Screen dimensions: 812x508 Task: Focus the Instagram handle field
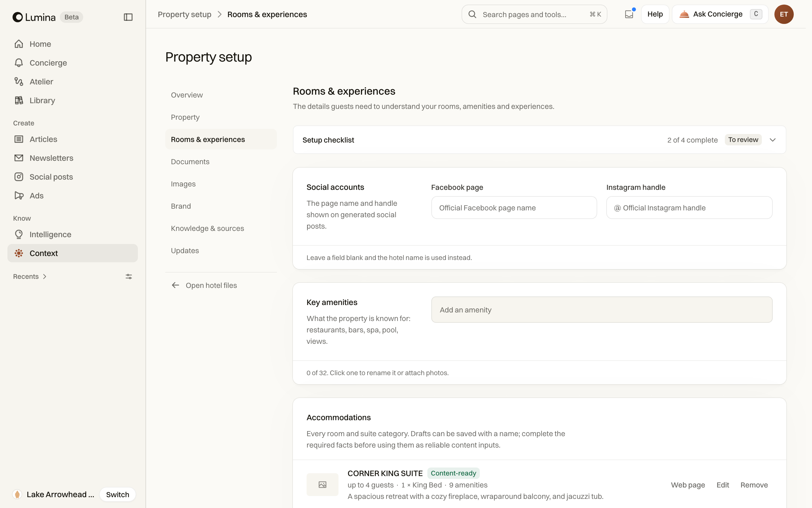[x=689, y=208]
